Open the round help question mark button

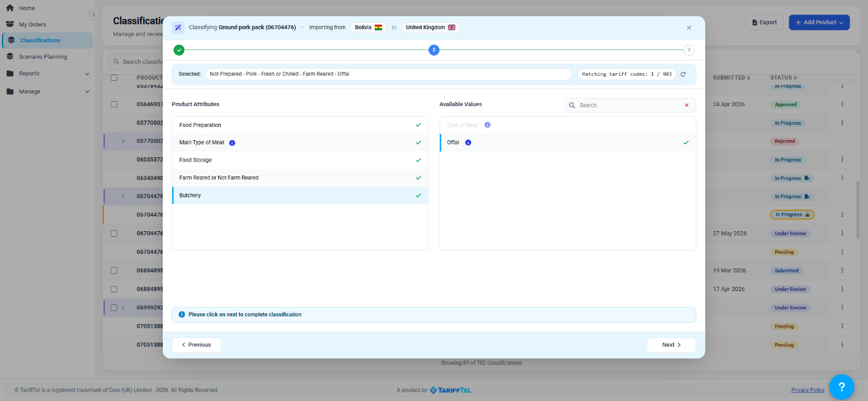pyautogui.click(x=842, y=386)
